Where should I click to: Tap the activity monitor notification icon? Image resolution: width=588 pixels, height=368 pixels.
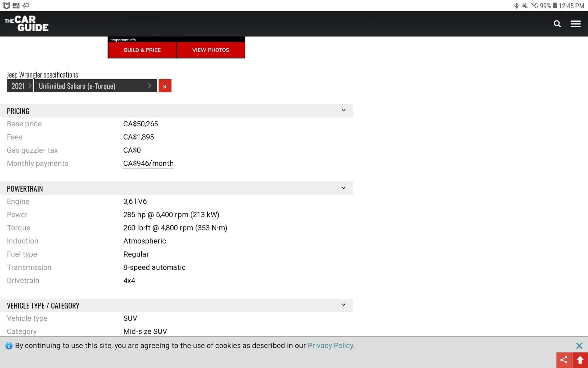(x=16, y=6)
